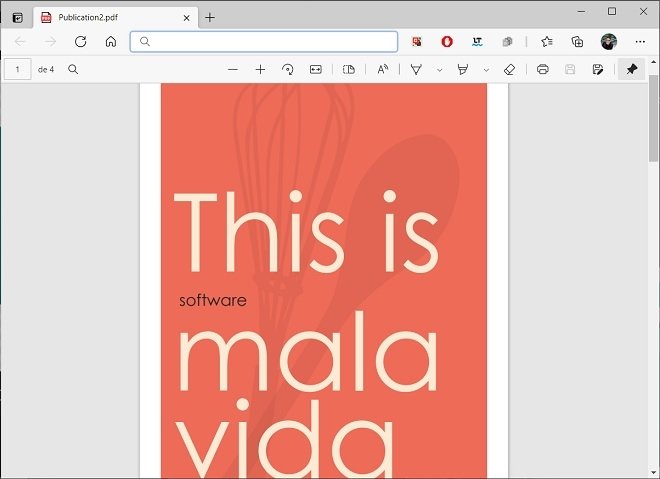This screenshot has height=479, width=660.
Task: Select the Draw pen tool
Action: point(416,69)
